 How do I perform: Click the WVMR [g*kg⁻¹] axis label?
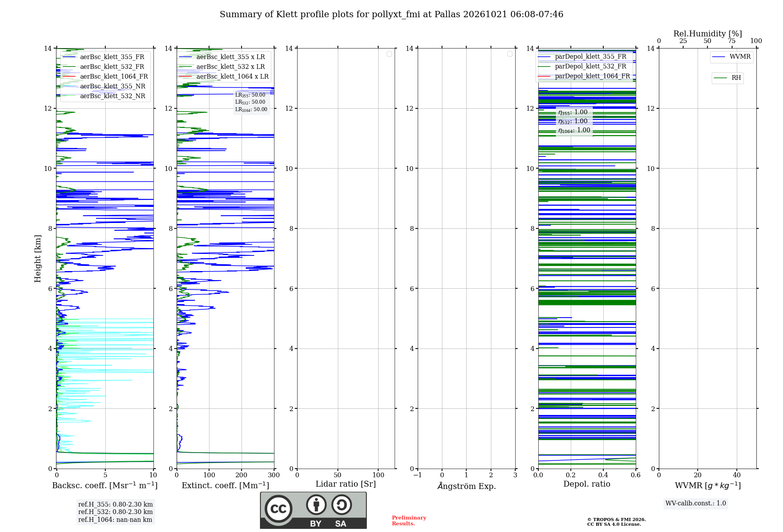coord(708,486)
